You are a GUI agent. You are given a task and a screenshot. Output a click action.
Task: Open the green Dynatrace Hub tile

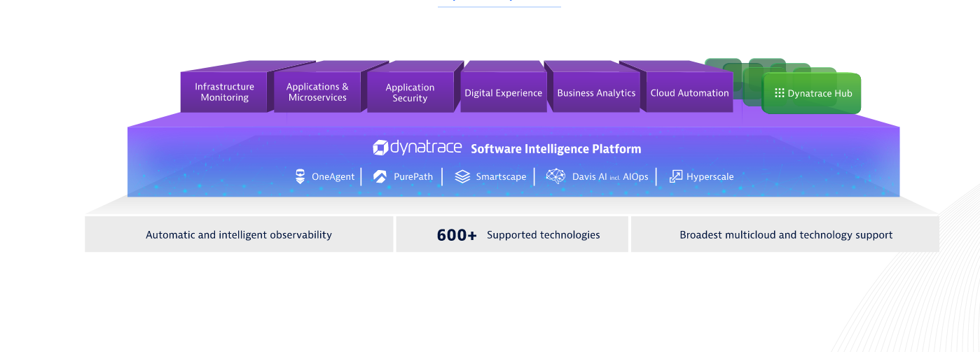coord(811,93)
